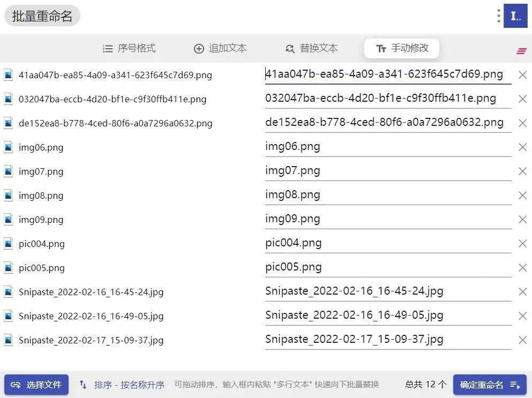The height and width of the screenshot is (398, 532).
Task: Remove Snipaste_2022-02-17_15-09-37.jpg with its X
Action: [x=522, y=340]
